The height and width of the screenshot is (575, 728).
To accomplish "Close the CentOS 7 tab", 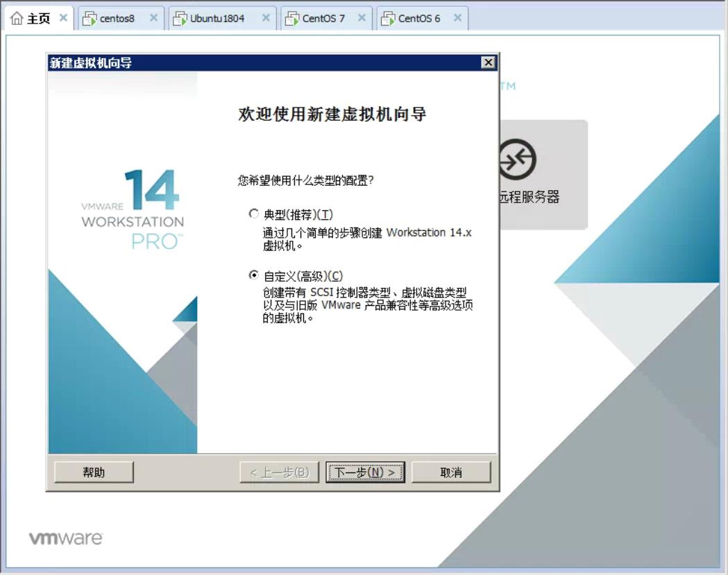I will [362, 17].
